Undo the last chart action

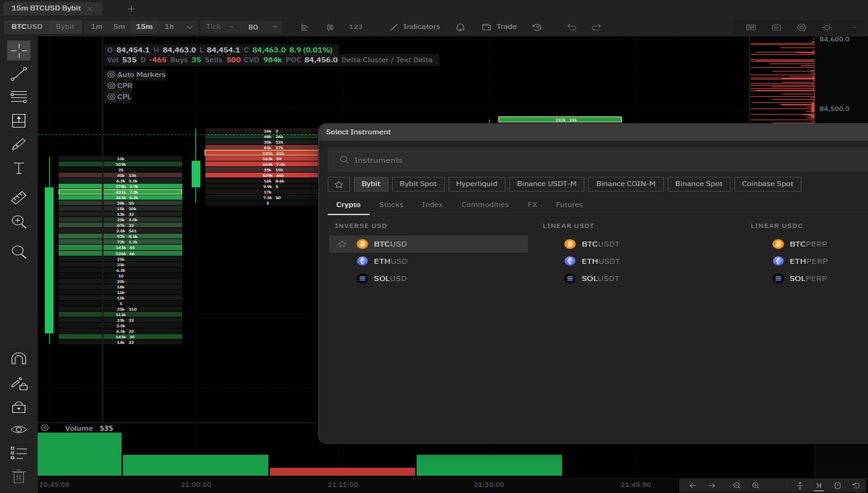pos(572,27)
